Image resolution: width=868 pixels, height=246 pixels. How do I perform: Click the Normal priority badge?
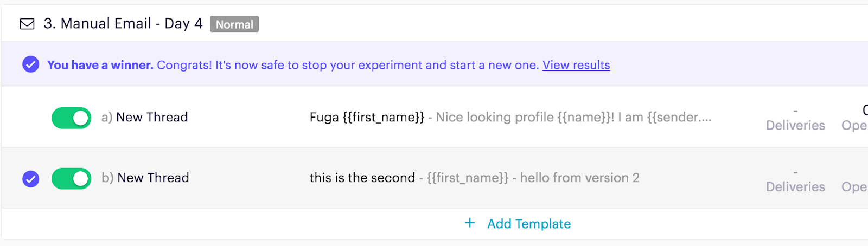coord(234,24)
